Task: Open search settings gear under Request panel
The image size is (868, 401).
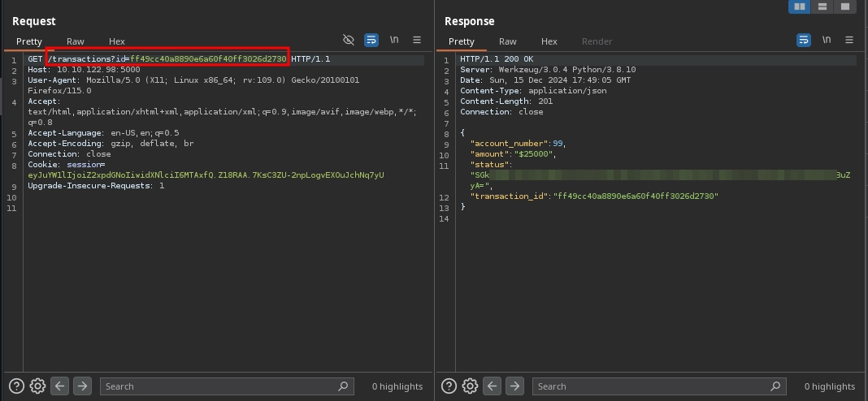Action: pos(37,386)
